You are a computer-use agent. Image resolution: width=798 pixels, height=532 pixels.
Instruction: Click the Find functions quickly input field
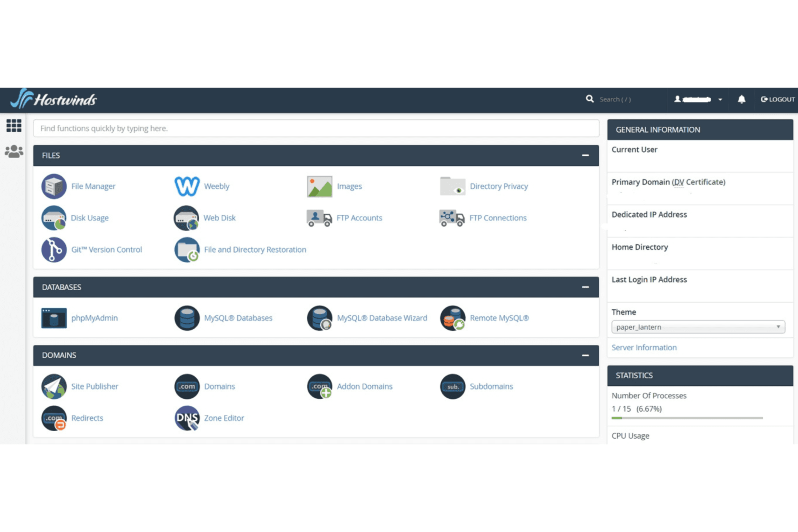316,128
